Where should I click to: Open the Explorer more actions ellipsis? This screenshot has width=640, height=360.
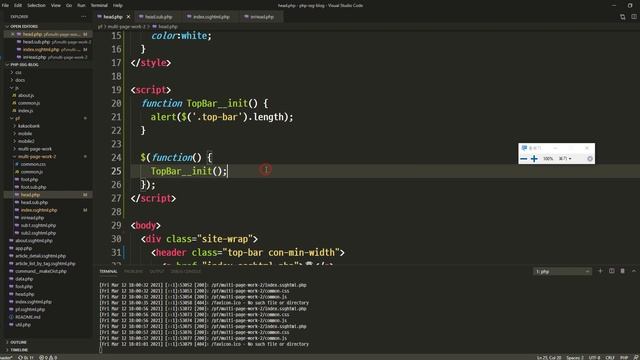pos(84,17)
